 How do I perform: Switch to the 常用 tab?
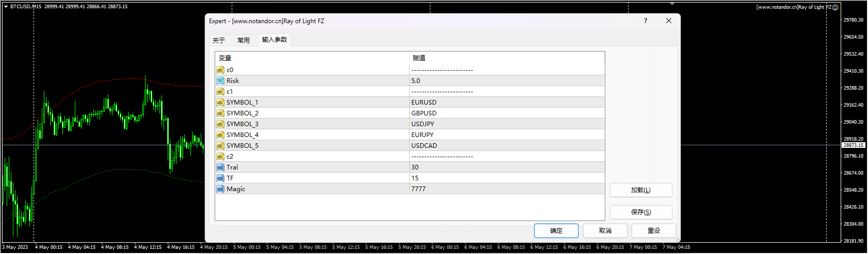click(x=244, y=40)
